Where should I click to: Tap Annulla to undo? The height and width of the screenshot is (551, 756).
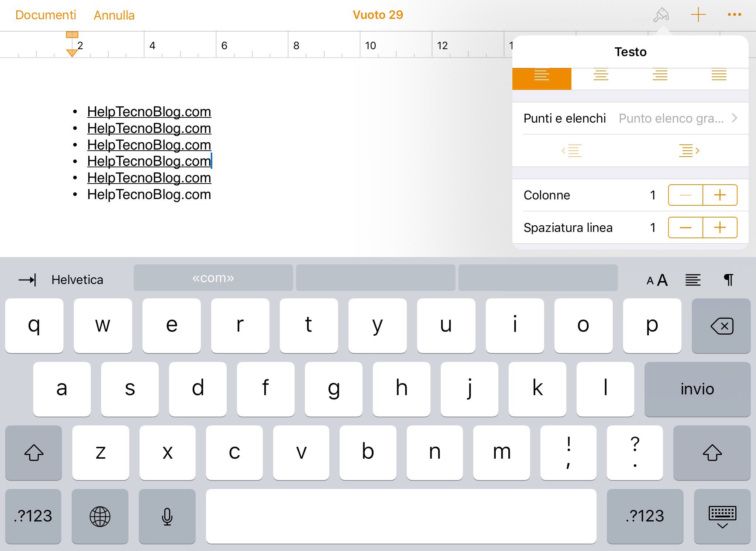coord(114,15)
